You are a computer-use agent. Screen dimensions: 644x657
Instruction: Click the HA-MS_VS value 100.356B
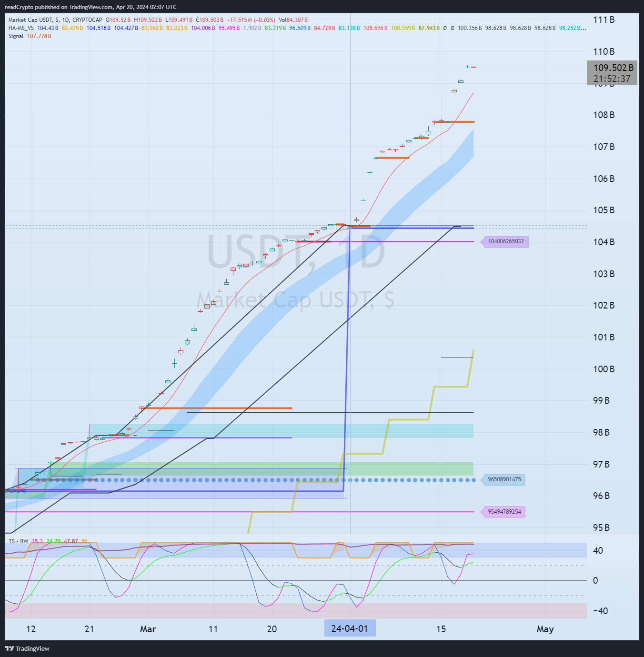pyautogui.click(x=470, y=28)
